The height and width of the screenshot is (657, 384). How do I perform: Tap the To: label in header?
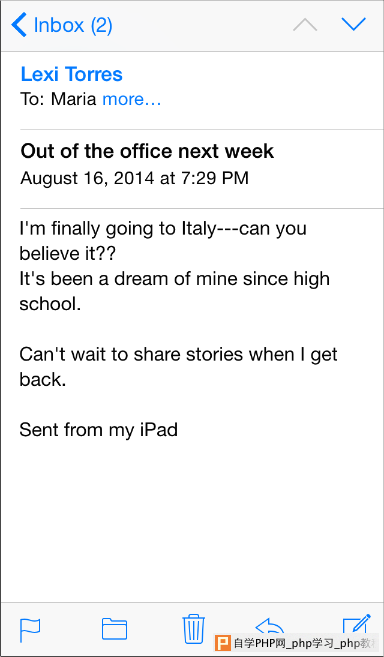click(33, 100)
